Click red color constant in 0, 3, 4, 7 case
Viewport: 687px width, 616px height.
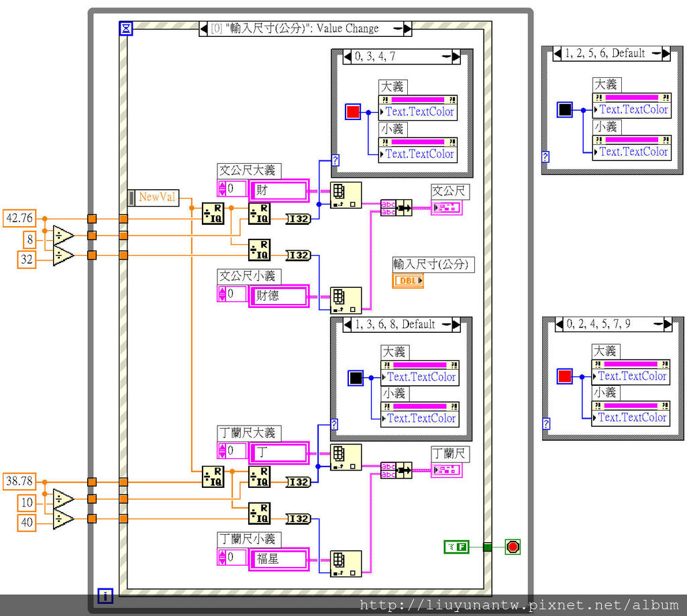353,111
